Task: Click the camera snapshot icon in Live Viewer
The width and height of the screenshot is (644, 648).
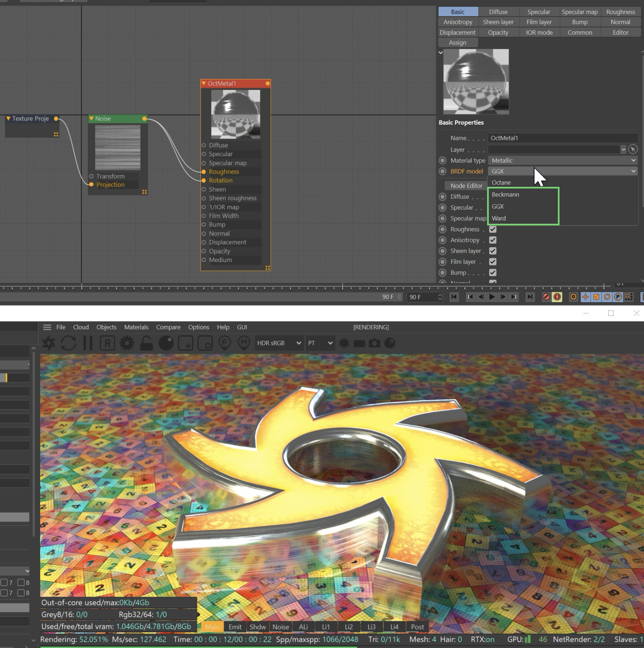Action: [375, 343]
